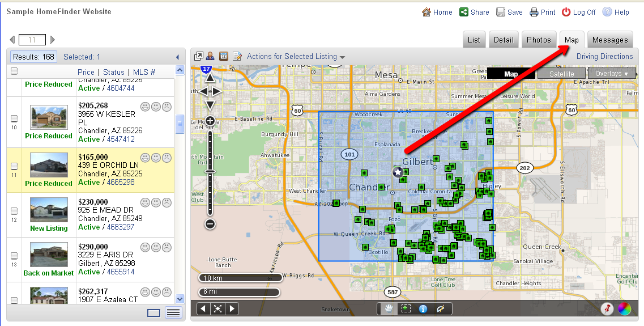Image resolution: width=644 pixels, height=326 pixels.
Task: Click the Print icon in header
Action: pos(534,12)
